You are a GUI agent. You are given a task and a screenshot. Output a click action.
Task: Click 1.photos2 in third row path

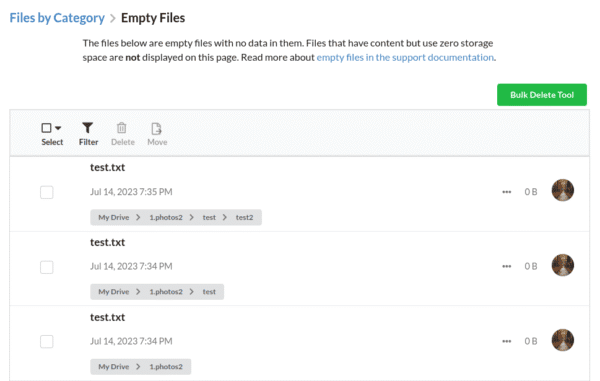pyautogui.click(x=166, y=367)
